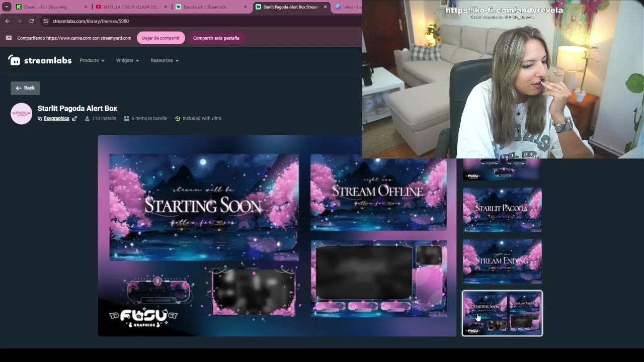This screenshot has width=644, height=362.
Task: Click Dejar de compartir button
Action: [160, 38]
